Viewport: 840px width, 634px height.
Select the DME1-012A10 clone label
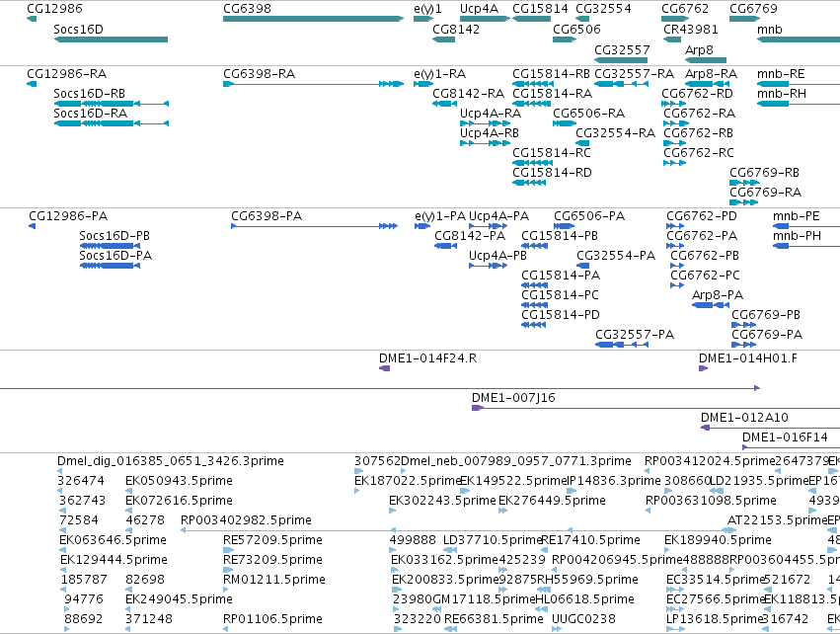[x=744, y=418]
